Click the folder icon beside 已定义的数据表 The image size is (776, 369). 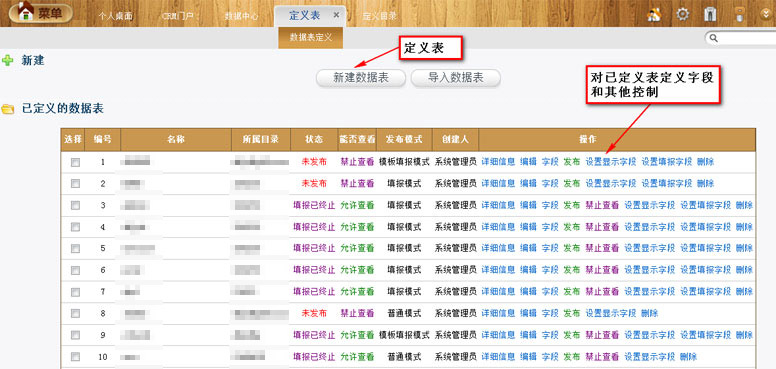[7, 109]
